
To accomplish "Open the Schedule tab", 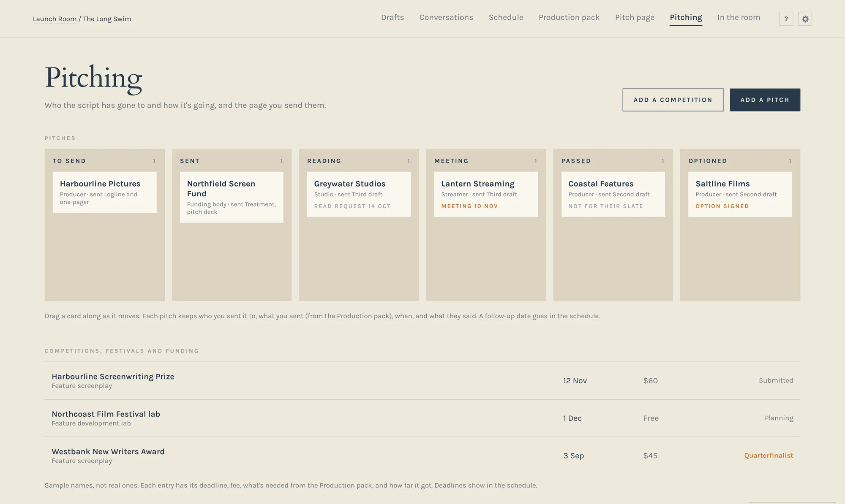I will pos(506,17).
